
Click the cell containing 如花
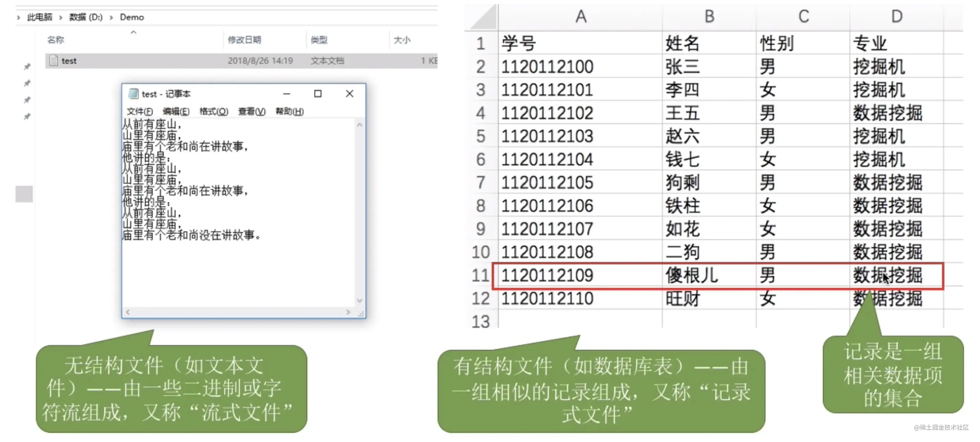pos(709,229)
